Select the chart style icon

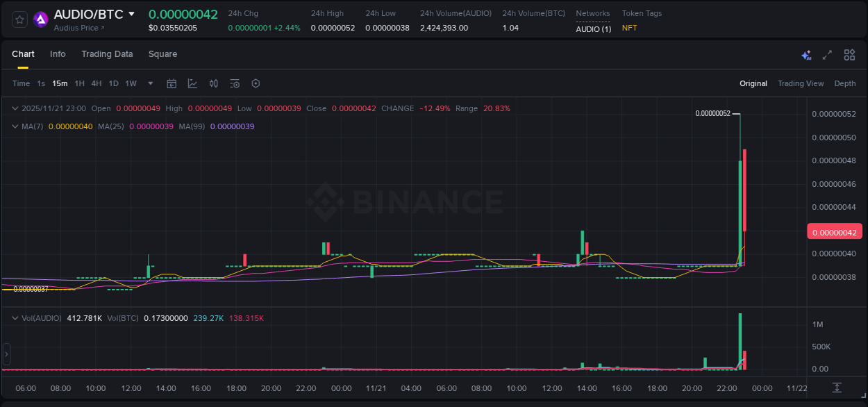[x=192, y=83]
